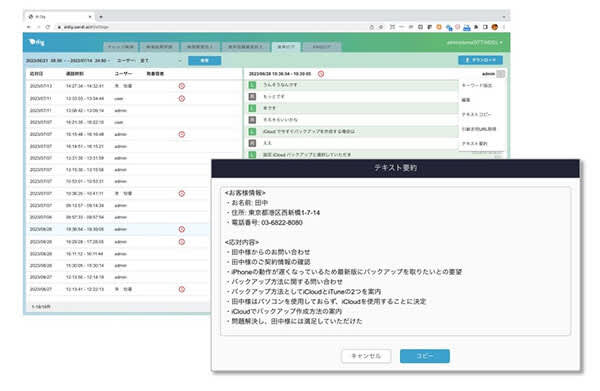The image size is (600, 391).
Task: Select the 13:15:30 - 13:15:58 call row
Action: pyautogui.click(x=119, y=170)
